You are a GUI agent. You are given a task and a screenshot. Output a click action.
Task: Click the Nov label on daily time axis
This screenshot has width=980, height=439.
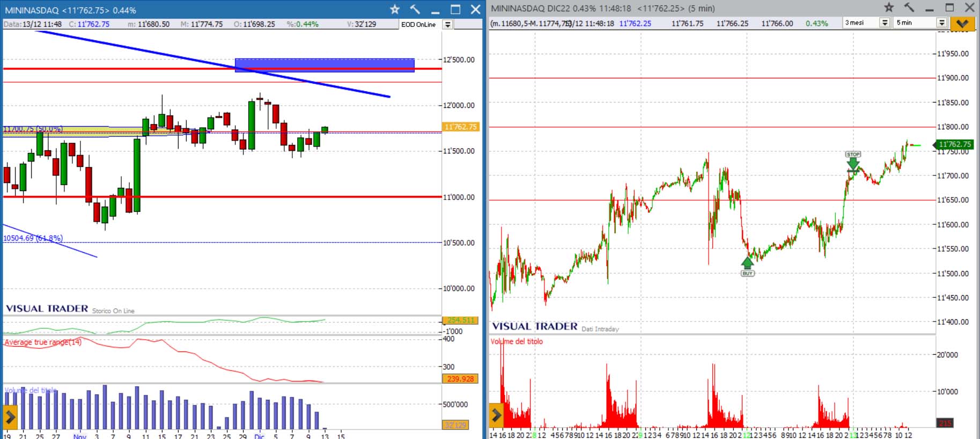pos(79,436)
